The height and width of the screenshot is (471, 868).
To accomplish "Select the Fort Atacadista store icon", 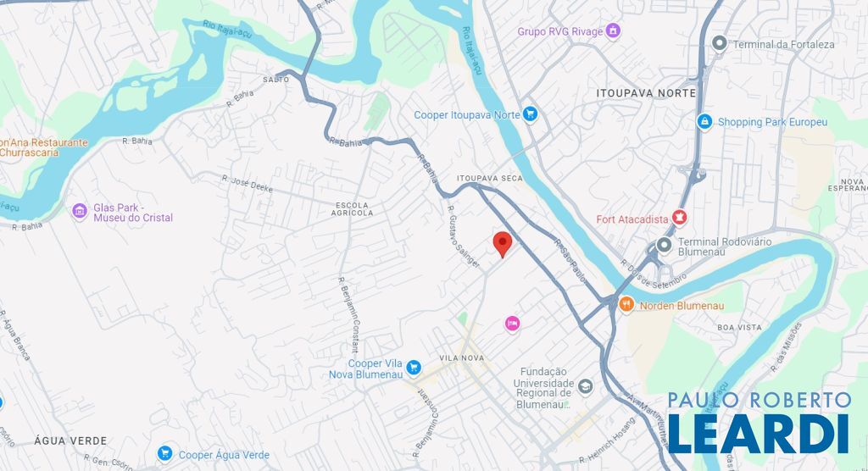I will tap(679, 218).
